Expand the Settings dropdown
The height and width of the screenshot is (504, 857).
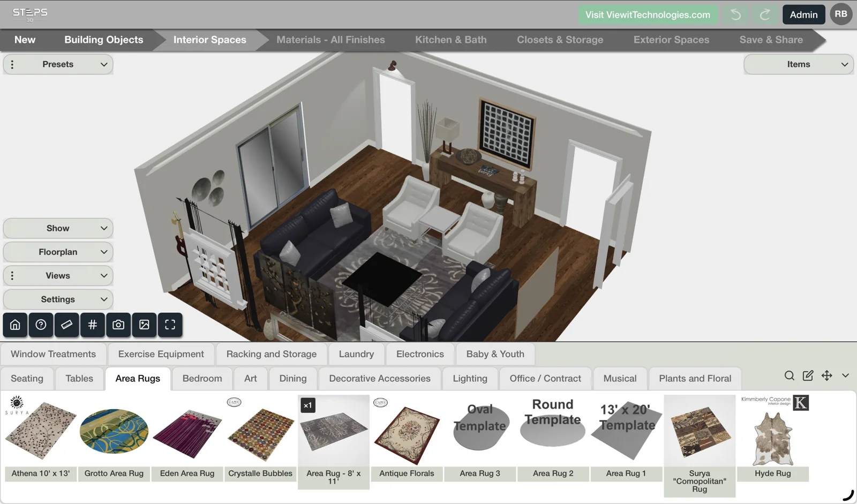[58, 299]
